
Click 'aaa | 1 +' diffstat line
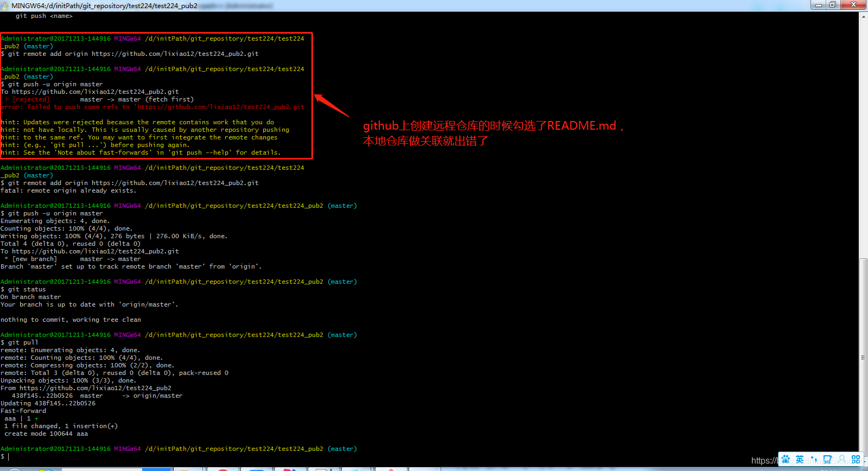point(22,418)
